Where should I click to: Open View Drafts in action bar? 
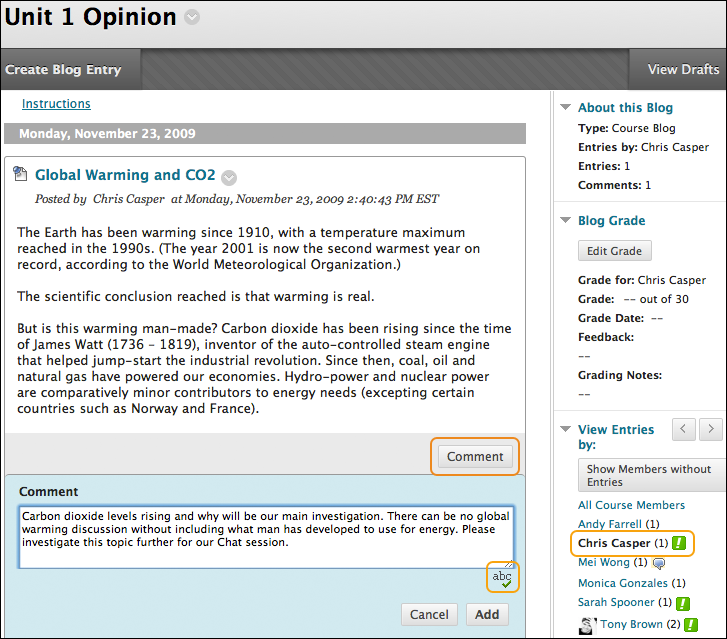point(683,70)
